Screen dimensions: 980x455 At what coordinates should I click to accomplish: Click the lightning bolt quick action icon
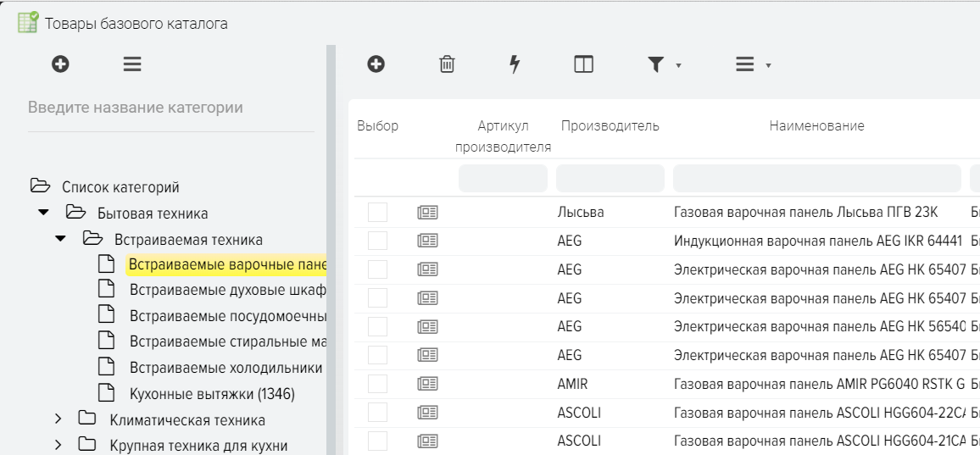pyautogui.click(x=514, y=64)
